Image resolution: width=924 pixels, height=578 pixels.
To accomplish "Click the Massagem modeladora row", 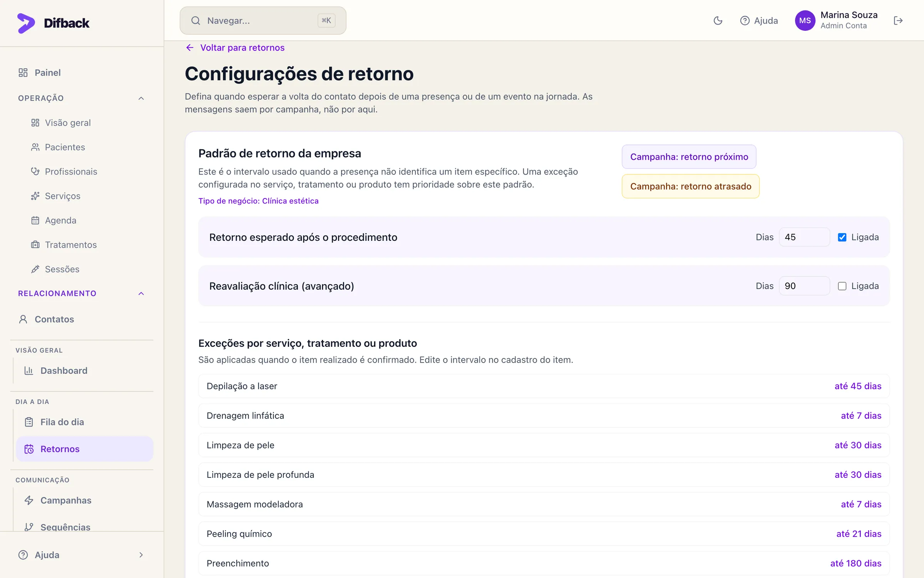I will [544, 504].
